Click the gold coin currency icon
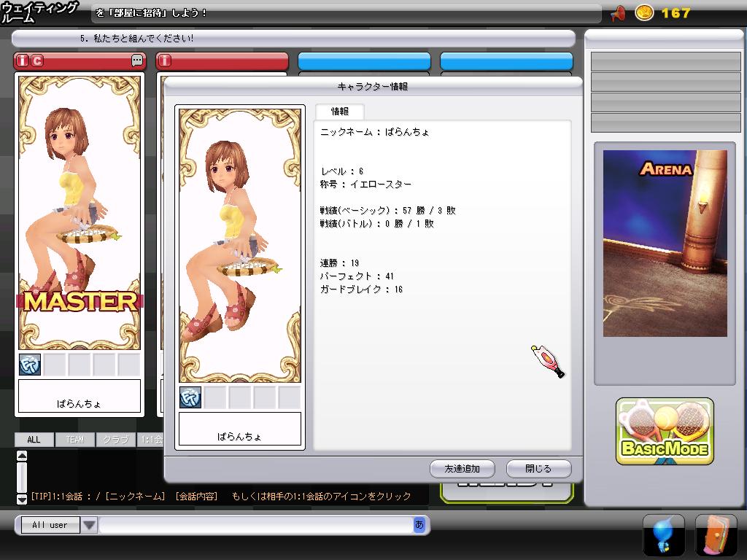Screen dimensions: 747x560 644,13
